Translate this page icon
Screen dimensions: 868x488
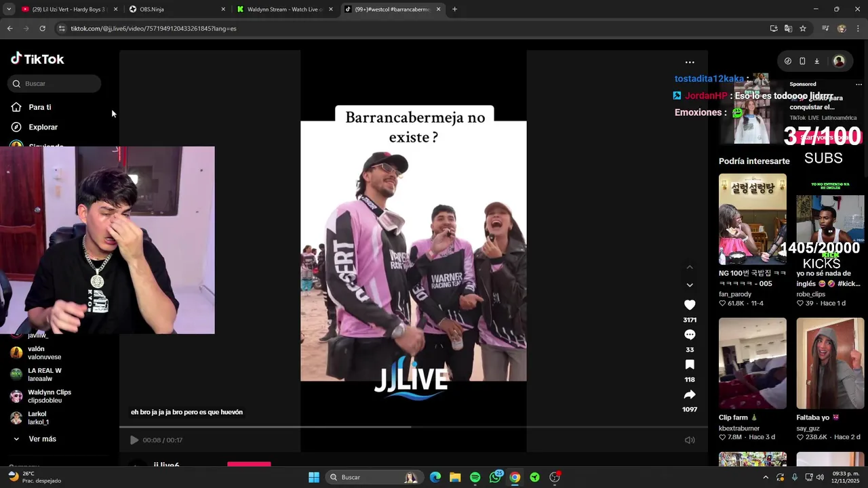[x=788, y=28]
